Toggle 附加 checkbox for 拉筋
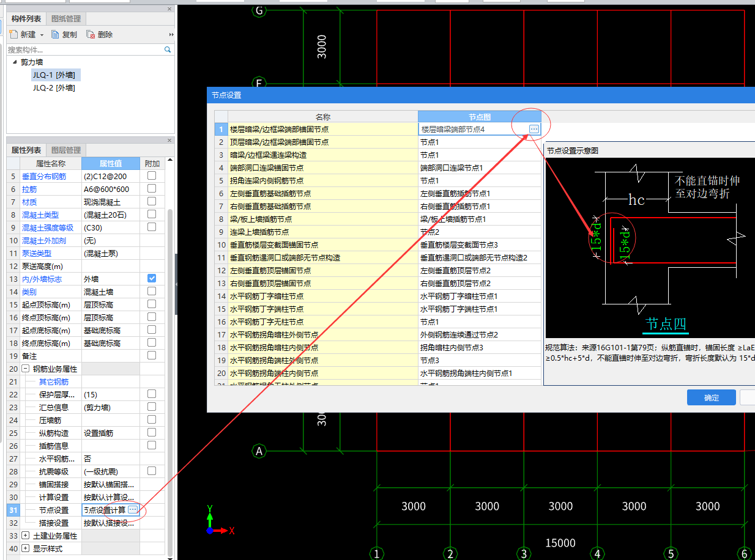This screenshot has width=755, height=560. point(152,188)
